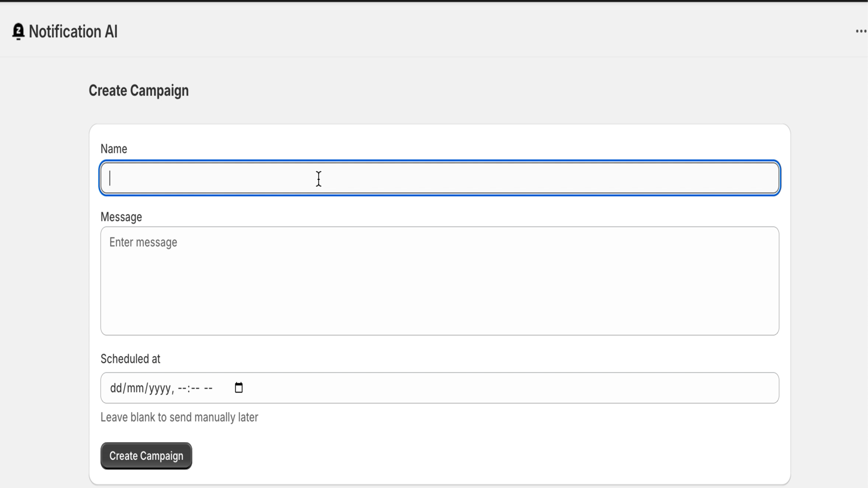The height and width of the screenshot is (488, 868).
Task: Click the Create Campaign page heading
Action: point(139,91)
